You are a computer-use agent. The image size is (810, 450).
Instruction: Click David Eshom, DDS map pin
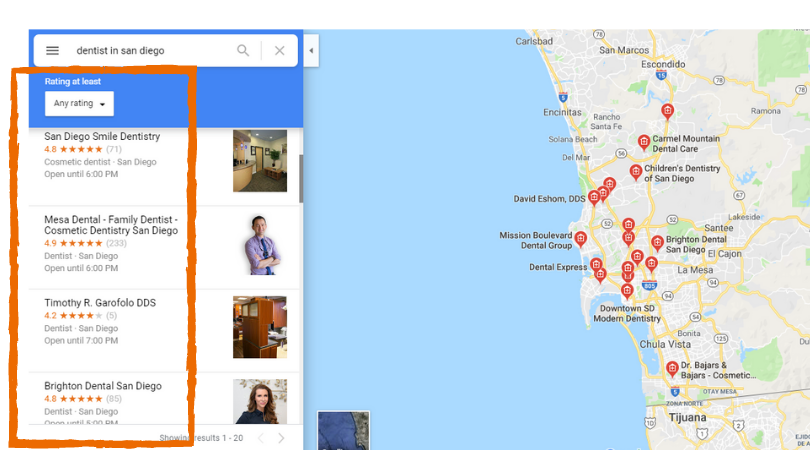(594, 197)
